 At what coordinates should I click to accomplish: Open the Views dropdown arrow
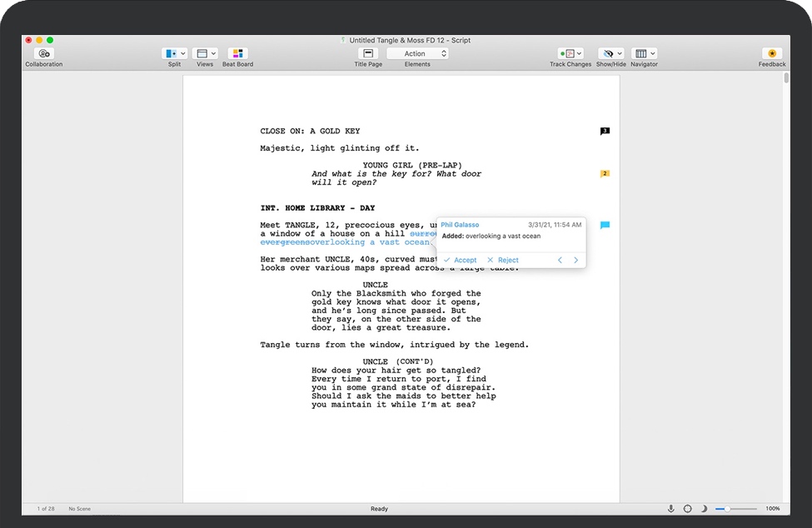(x=213, y=52)
